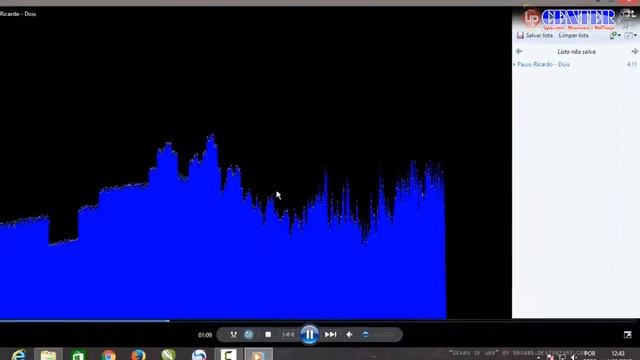Screen dimensions: 640x360
Task: Toggle the repeat button
Action: pos(249,335)
